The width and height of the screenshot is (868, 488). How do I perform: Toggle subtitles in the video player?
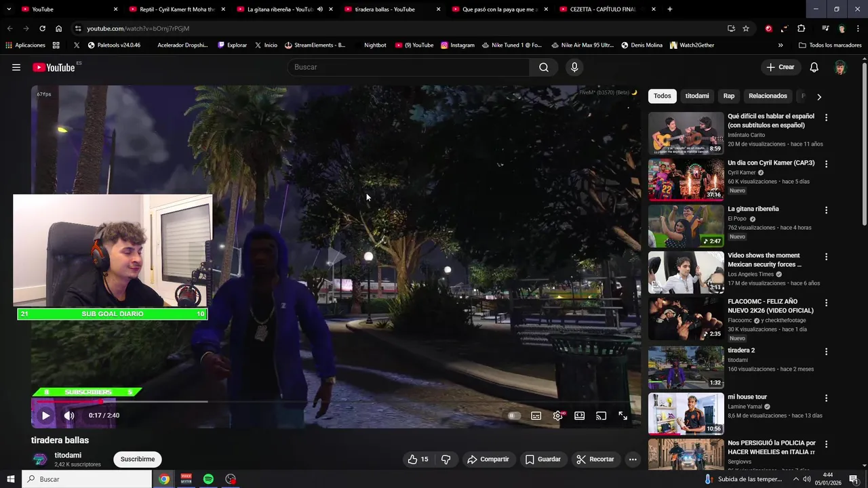point(536,415)
